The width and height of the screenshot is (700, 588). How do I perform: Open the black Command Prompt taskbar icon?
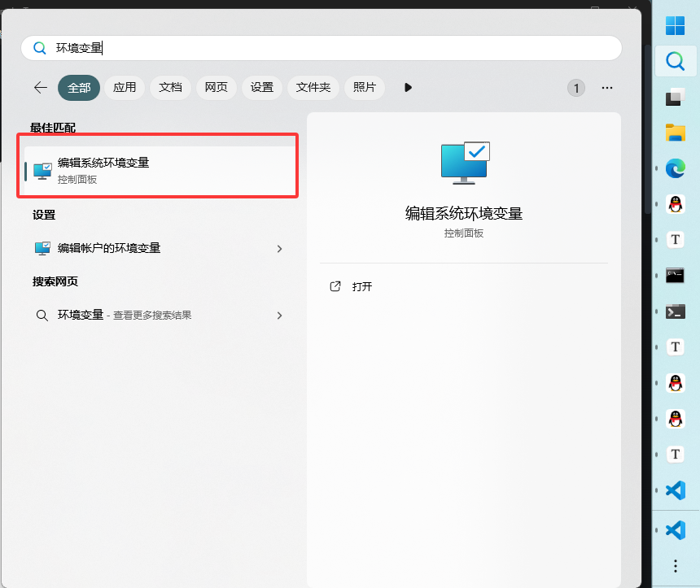[675, 275]
